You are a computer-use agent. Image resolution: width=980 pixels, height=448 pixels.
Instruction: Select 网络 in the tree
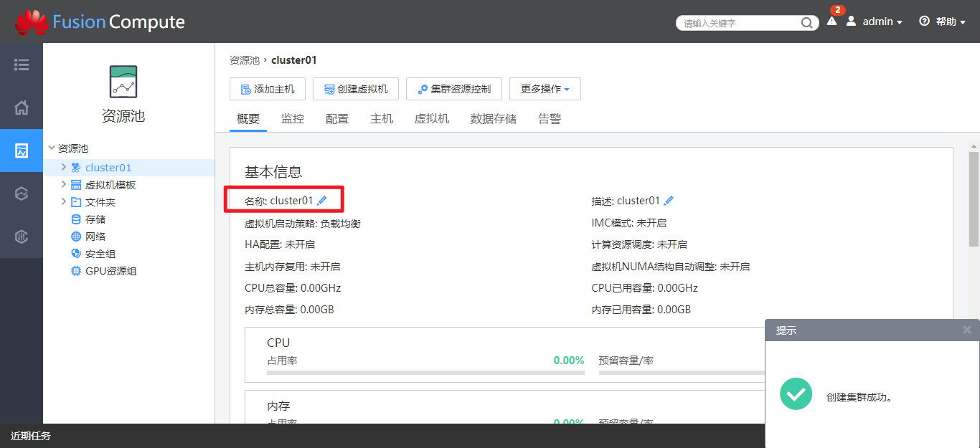(95, 237)
